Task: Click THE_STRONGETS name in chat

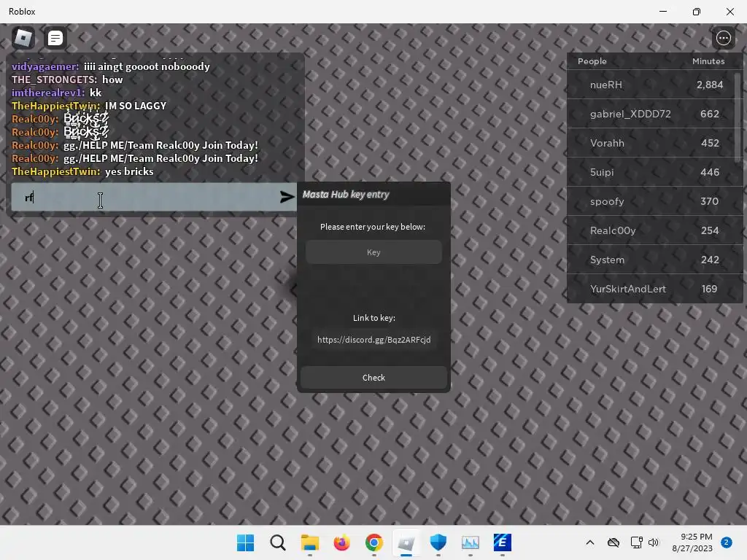Action: click(54, 79)
